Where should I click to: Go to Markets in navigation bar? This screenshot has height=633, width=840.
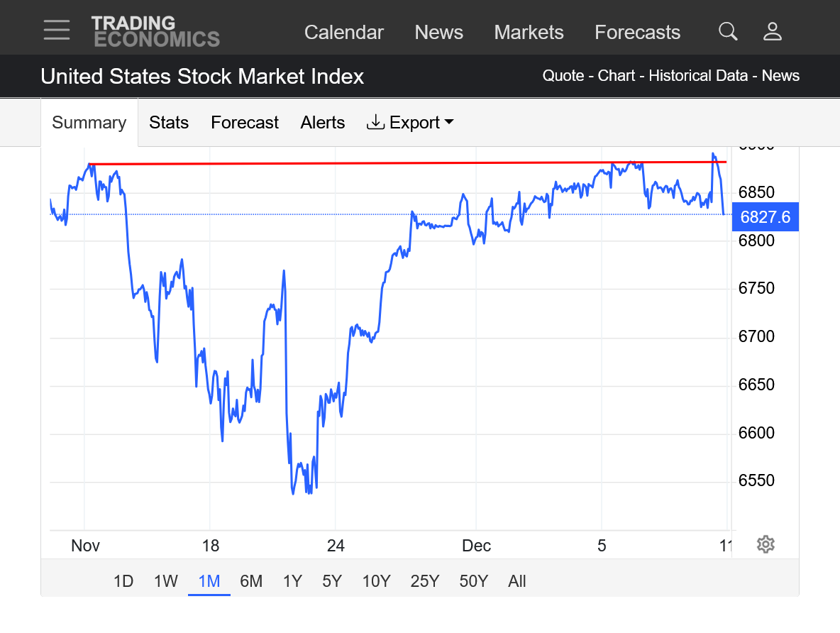(529, 33)
